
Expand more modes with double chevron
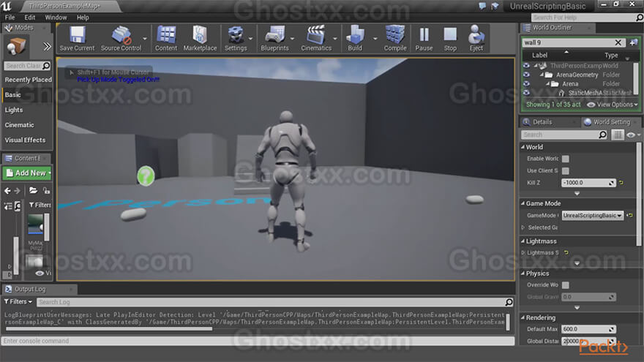(x=47, y=46)
